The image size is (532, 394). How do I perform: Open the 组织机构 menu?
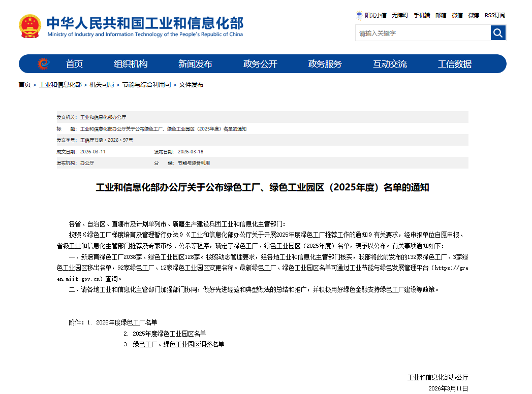[x=131, y=64]
